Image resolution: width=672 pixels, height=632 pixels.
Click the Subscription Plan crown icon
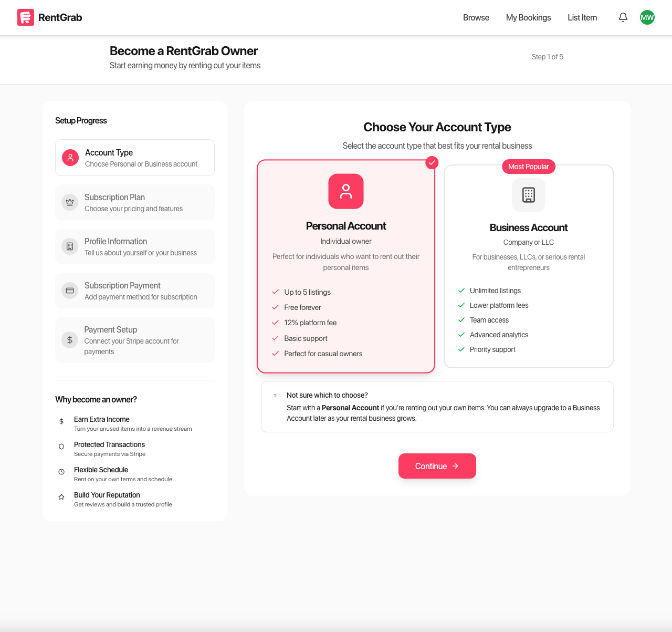tap(70, 202)
